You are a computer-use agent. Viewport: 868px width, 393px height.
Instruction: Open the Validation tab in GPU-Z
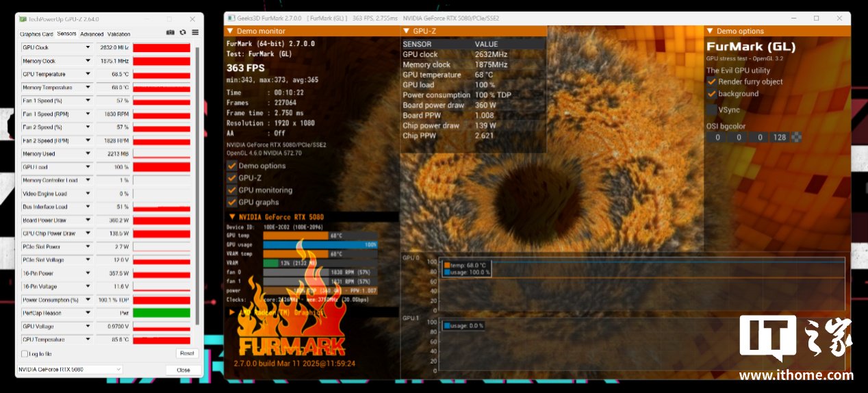(119, 34)
